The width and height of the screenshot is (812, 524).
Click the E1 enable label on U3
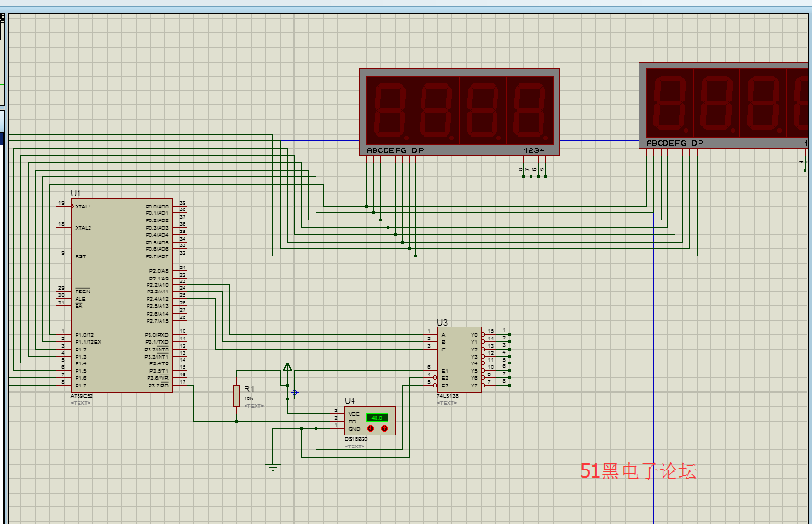(445, 371)
